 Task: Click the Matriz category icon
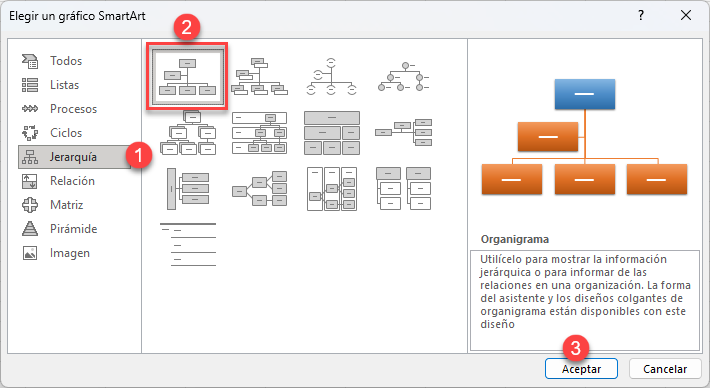pos(30,205)
